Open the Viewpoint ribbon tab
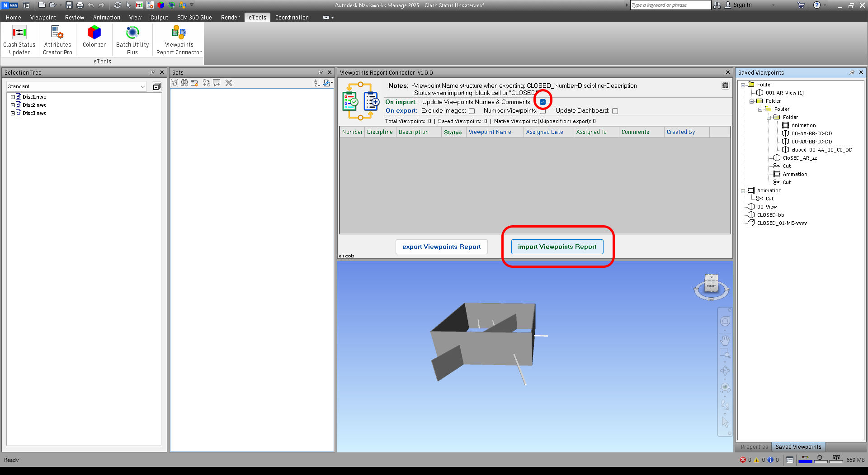 coord(43,18)
